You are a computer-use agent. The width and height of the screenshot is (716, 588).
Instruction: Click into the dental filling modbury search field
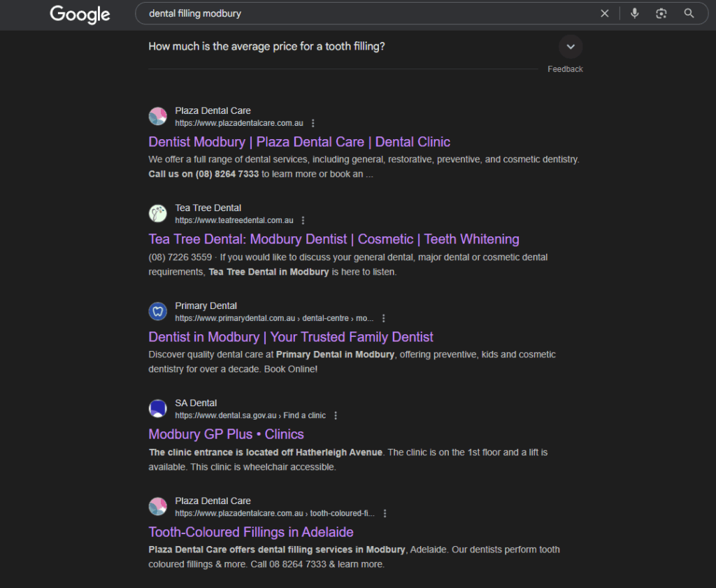point(364,13)
